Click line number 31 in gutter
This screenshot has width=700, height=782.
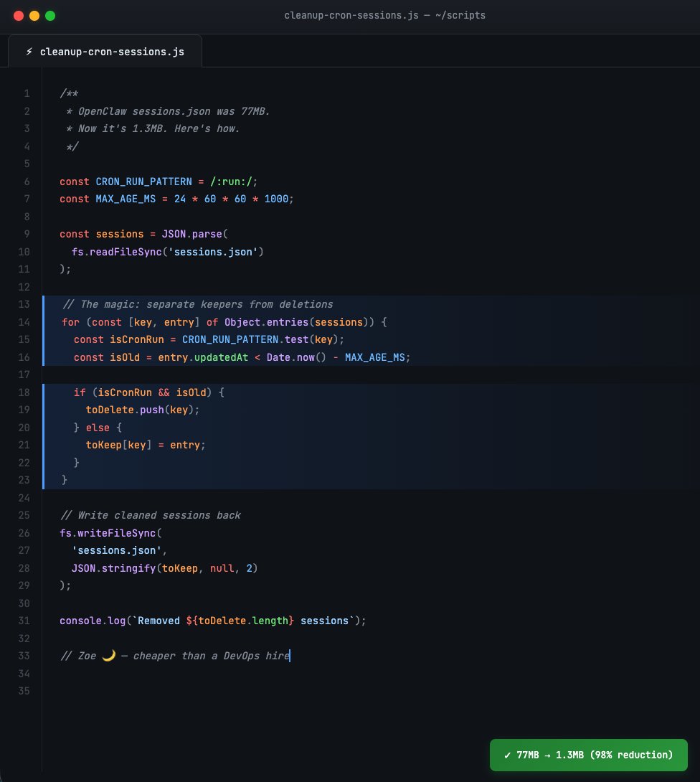pos(24,621)
